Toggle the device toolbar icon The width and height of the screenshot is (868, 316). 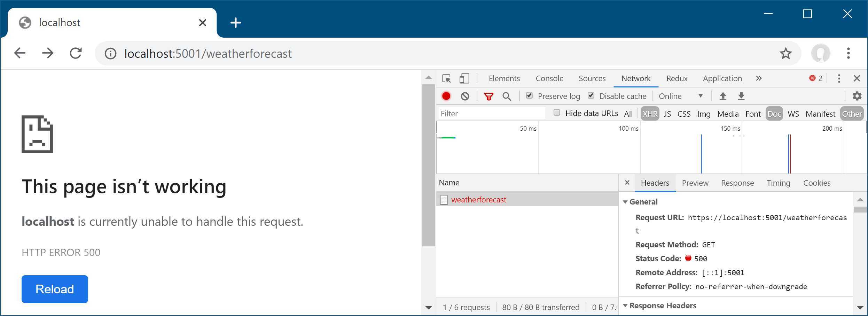(x=464, y=78)
